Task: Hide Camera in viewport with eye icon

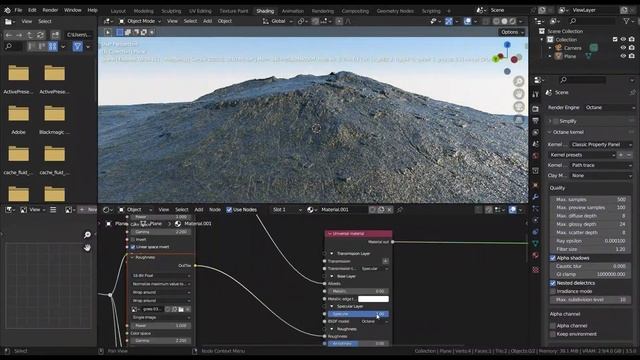Action: pyautogui.click(x=623, y=48)
